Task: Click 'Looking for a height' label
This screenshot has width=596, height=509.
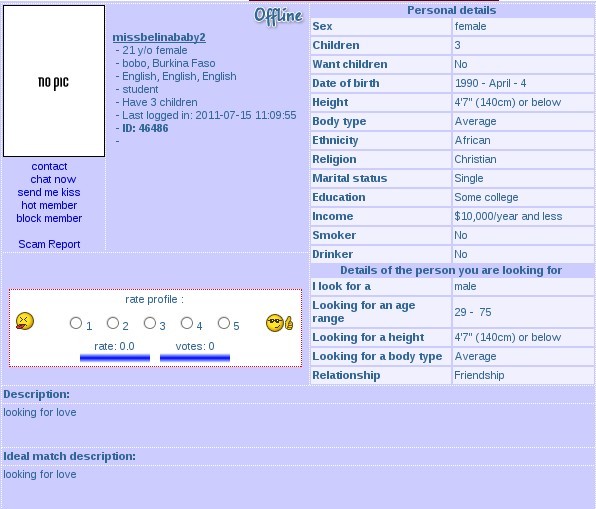Action: [368, 337]
